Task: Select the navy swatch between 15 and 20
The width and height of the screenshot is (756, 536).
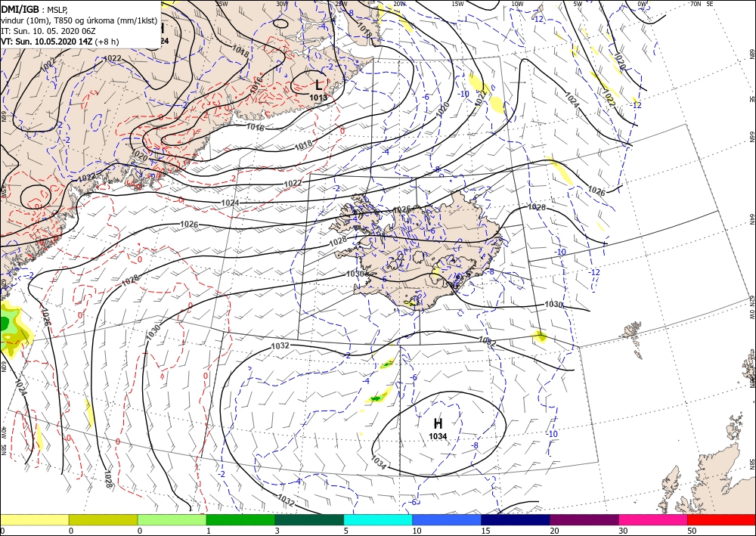Action: click(x=516, y=519)
